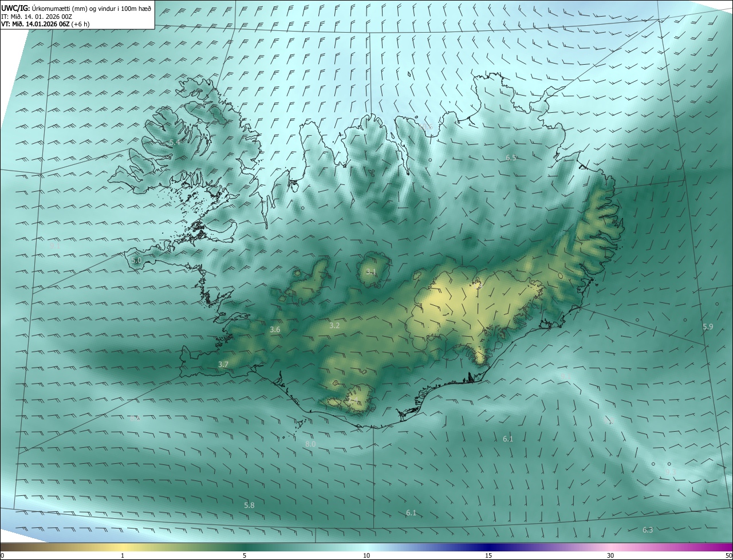Click the '30' tick on the color scale

click(x=610, y=555)
